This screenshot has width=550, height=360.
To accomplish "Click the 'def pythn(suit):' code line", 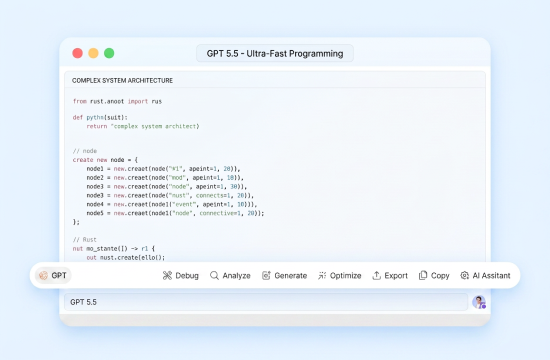I will pos(100,117).
